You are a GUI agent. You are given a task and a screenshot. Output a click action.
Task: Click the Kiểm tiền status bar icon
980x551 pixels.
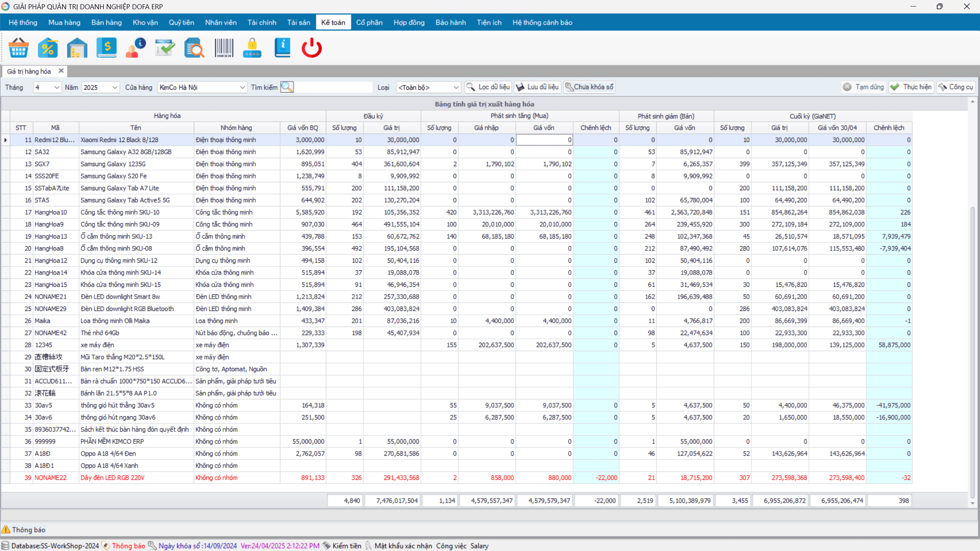point(326,546)
